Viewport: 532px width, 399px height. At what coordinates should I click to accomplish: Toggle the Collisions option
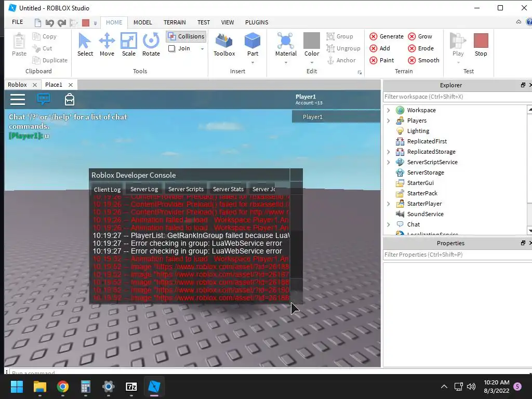186,36
